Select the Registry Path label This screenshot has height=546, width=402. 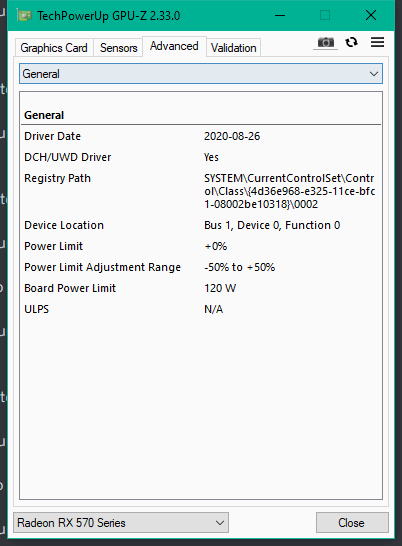coord(57,178)
